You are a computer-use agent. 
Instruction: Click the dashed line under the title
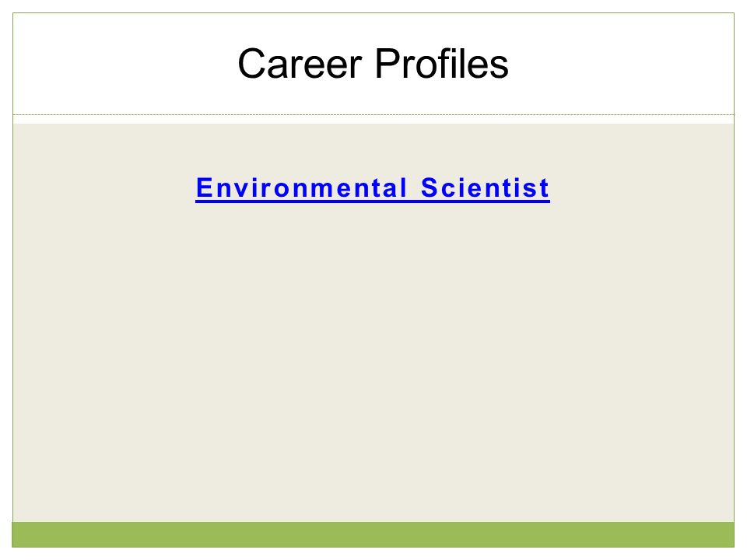373,115
